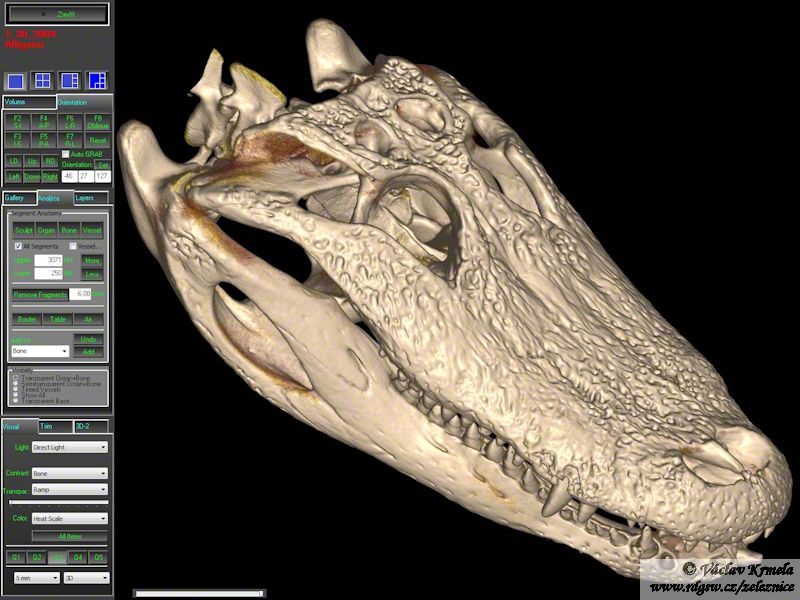Screen dimensions: 800x600
Task: Click the orientation field showing 127
Action: pos(103,177)
